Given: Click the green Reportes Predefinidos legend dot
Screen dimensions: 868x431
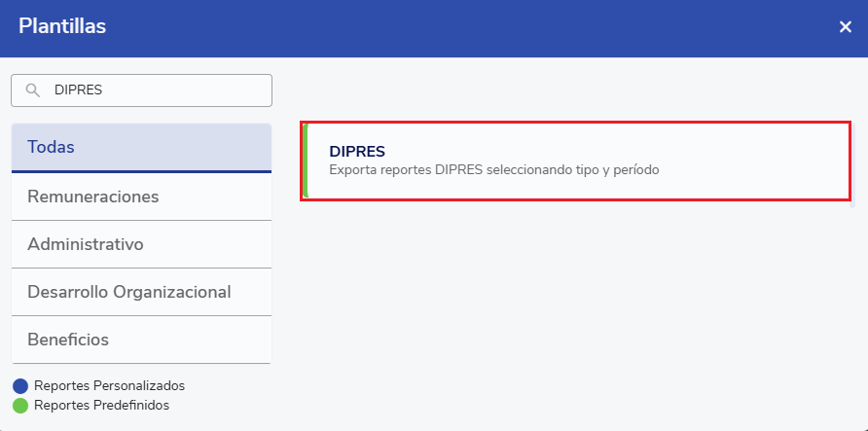Looking at the screenshot, I should pos(20,405).
